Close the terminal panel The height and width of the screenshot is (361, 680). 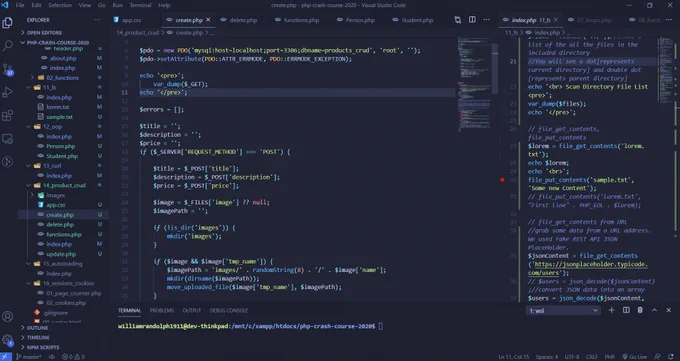669,310
